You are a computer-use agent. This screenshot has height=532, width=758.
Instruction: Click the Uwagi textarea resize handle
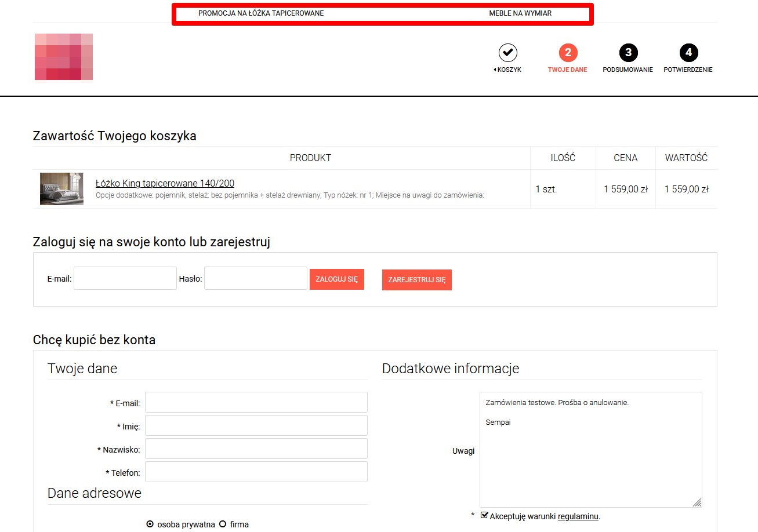click(x=697, y=502)
